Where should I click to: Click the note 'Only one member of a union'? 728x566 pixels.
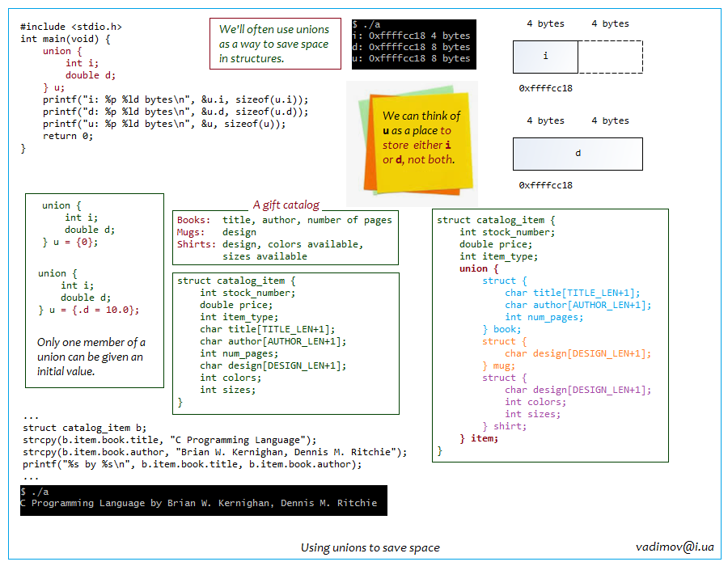(x=91, y=357)
